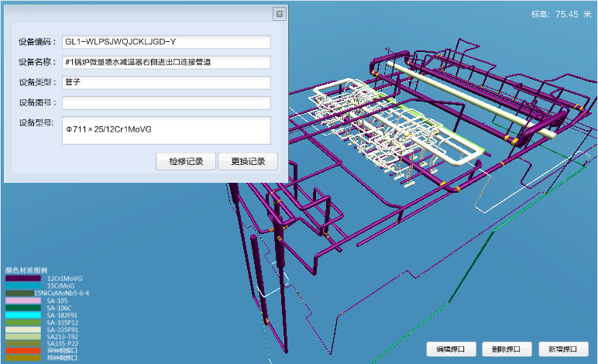The height and width of the screenshot is (364, 598).
Task: Click the SA213-T92 legend label
Action: tap(63, 337)
